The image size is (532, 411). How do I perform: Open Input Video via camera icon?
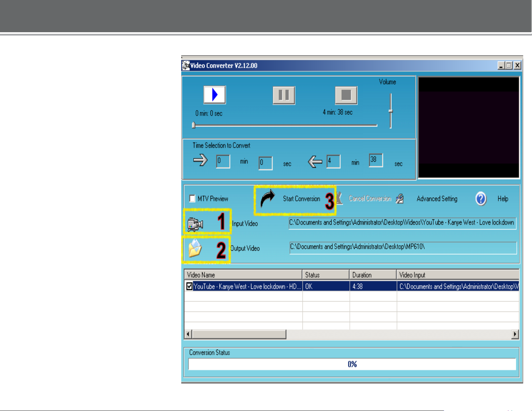click(x=195, y=224)
